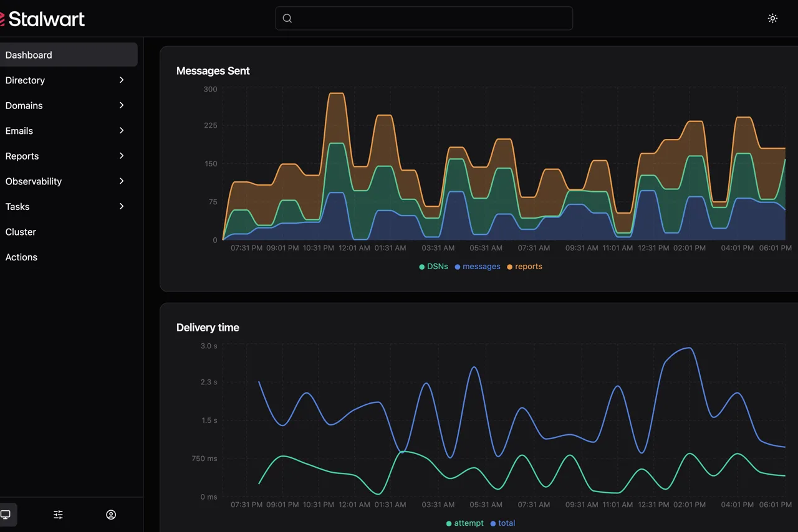Click the "1.5 s" axis label
Image resolution: width=798 pixels, height=532 pixels.
(209, 420)
